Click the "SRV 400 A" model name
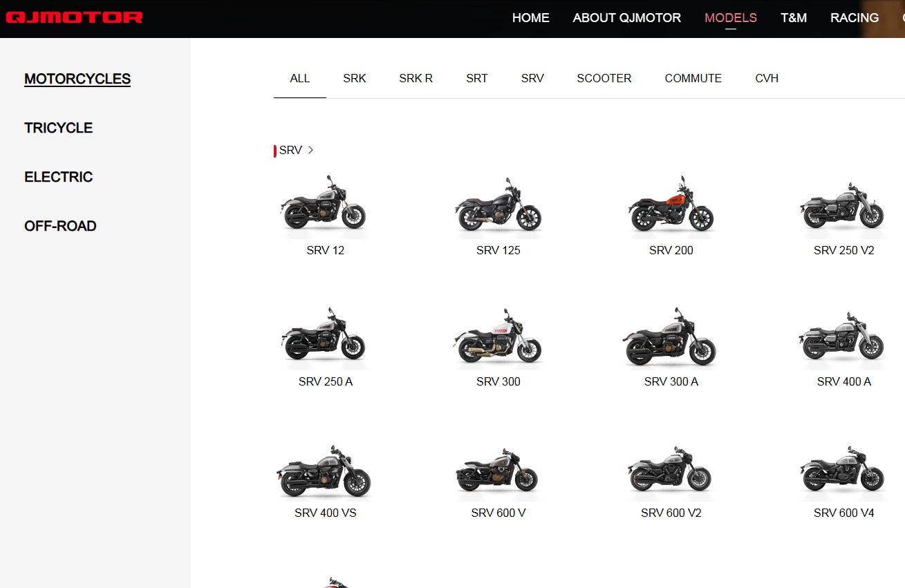 (844, 381)
